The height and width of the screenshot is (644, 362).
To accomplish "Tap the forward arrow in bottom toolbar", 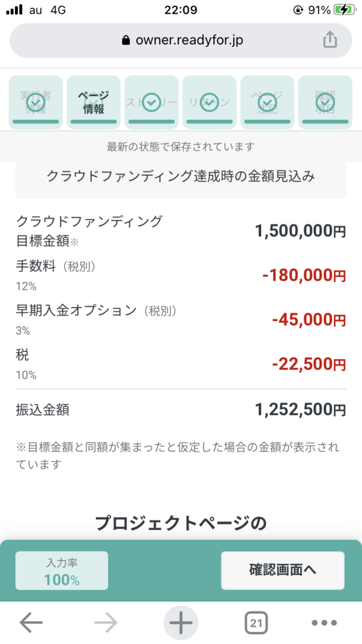I will [x=106, y=623].
